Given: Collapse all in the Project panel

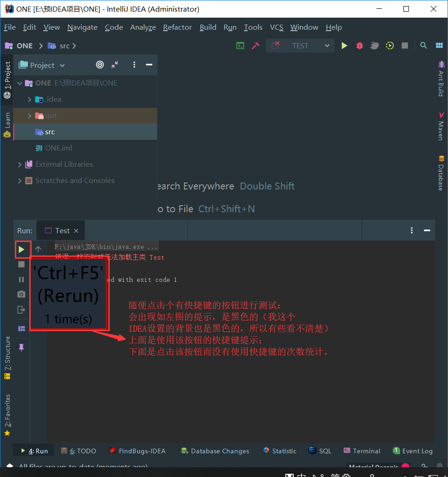Looking at the screenshot, I should 115,65.
